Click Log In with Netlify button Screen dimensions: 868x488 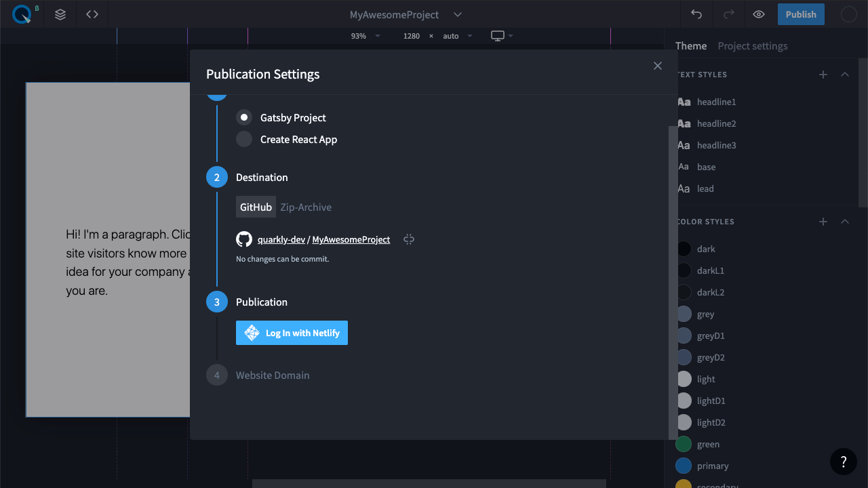click(292, 333)
